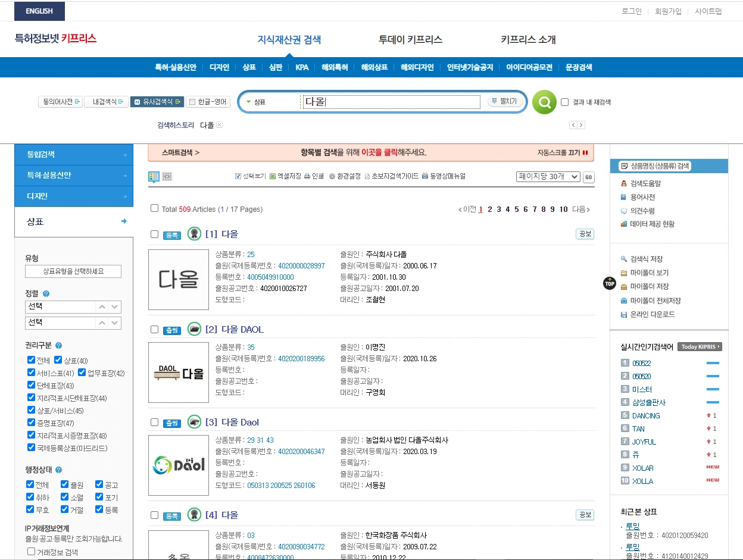743x560 pixels.
Task: Click help icon next to 권리구분
Action: 58,345
